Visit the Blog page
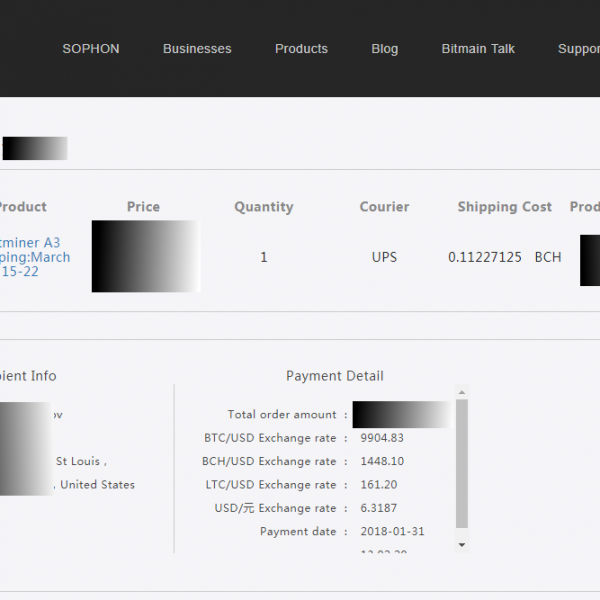 click(x=384, y=48)
